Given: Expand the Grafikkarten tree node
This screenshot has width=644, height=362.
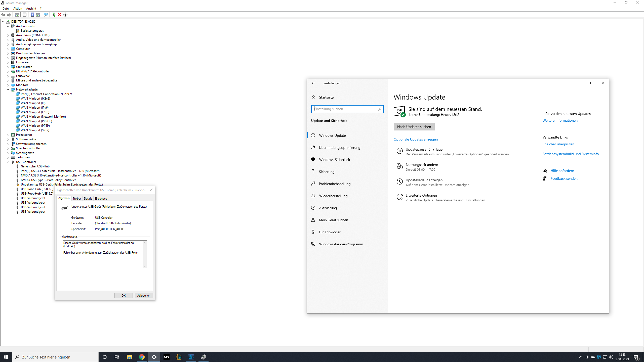Looking at the screenshot, I should coord(8,67).
